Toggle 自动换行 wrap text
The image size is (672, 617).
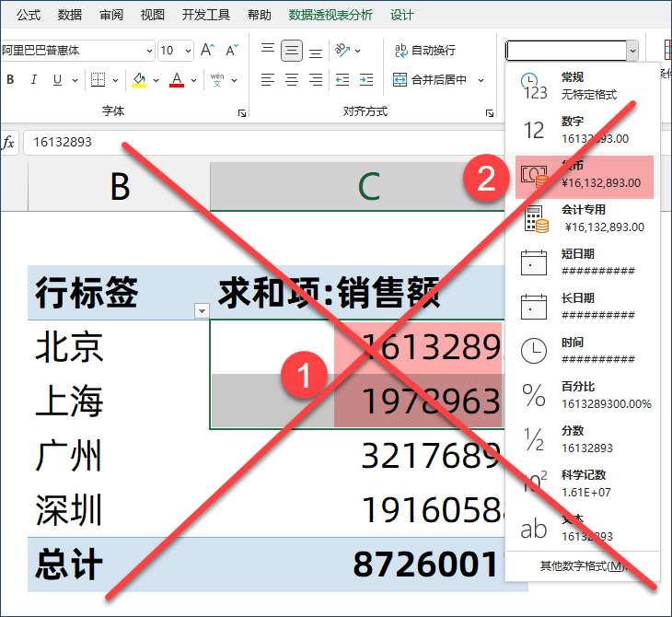(x=423, y=51)
